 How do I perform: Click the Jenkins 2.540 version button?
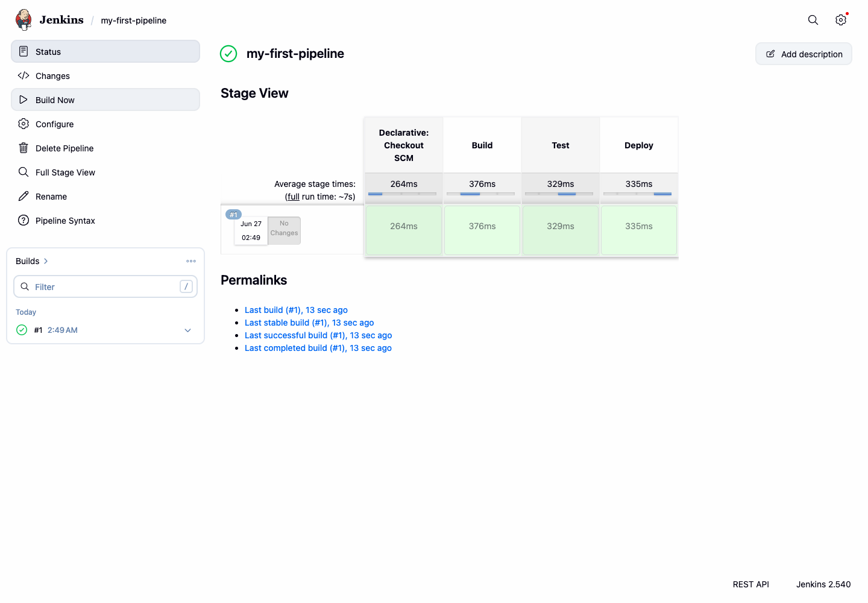tap(823, 584)
